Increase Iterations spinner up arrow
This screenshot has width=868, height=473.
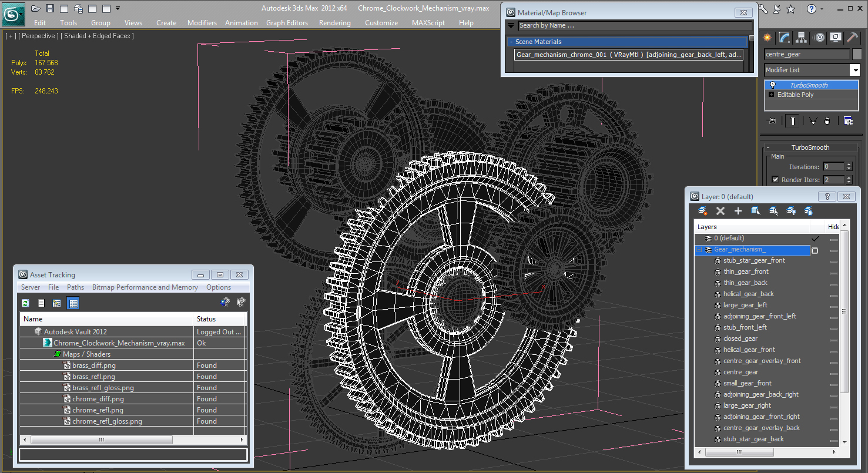pyautogui.click(x=848, y=165)
